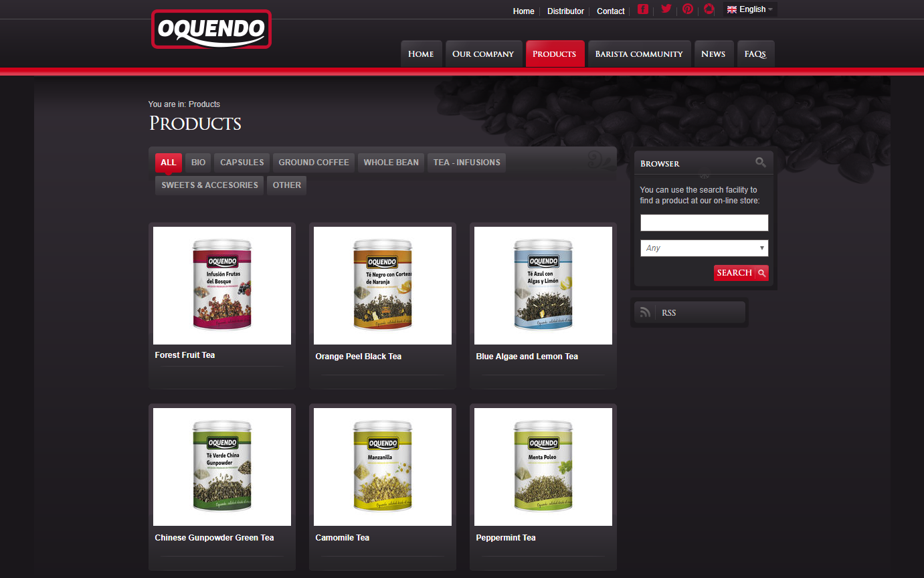The height and width of the screenshot is (578, 924).
Task: Click the Oquendo logo
Action: (x=211, y=29)
